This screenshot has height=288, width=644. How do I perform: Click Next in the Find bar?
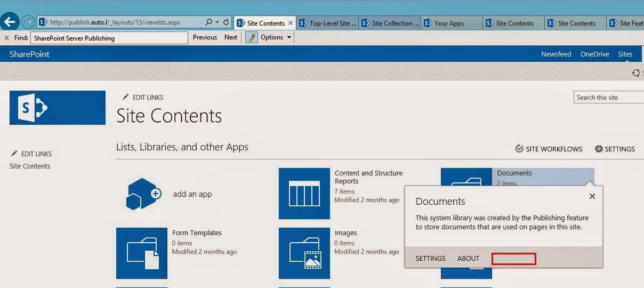point(231,37)
